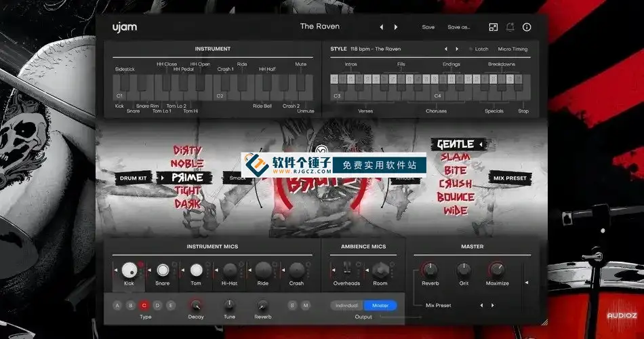This screenshot has width=644, height=339.
Task: Select drum Type C
Action: click(x=144, y=305)
